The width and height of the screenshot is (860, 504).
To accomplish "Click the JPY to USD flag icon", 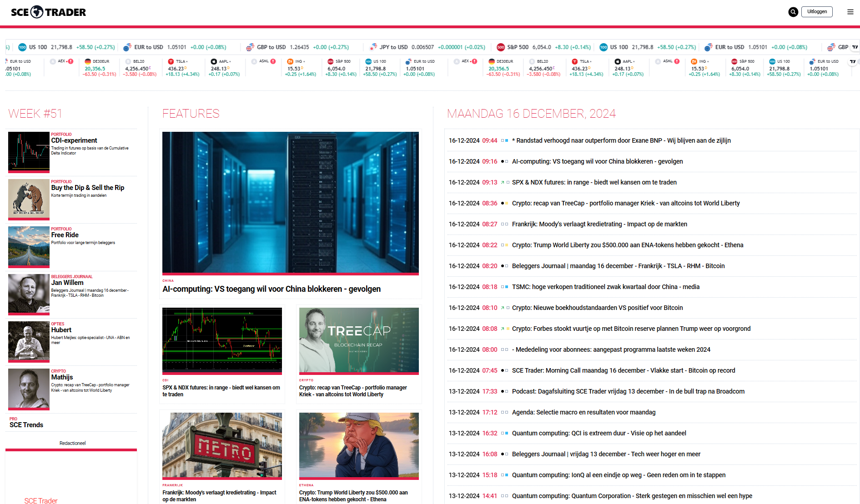I will (373, 47).
